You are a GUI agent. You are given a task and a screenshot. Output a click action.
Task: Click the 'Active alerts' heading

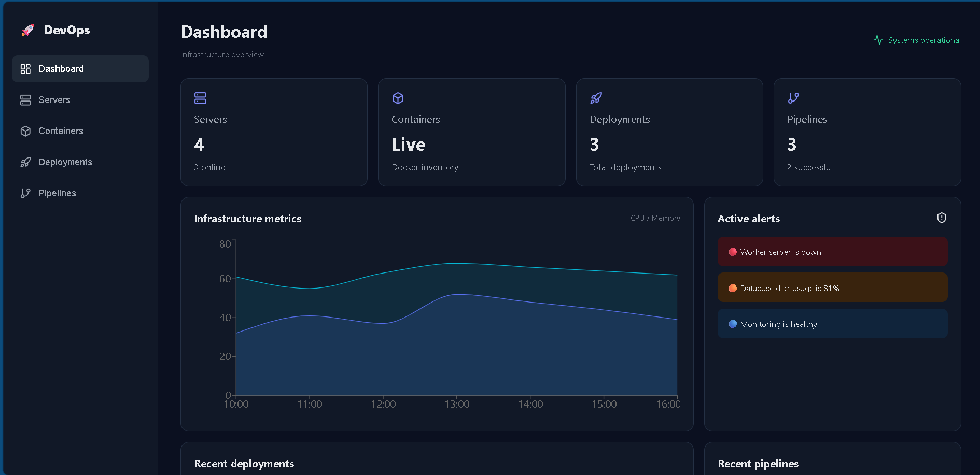(x=749, y=219)
